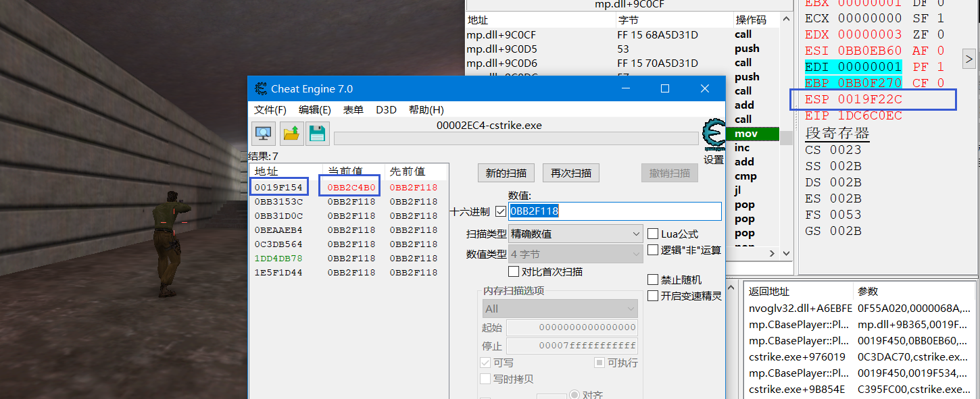Open 设置 settings under the logo
This screenshot has width=980, height=399.
tap(714, 160)
